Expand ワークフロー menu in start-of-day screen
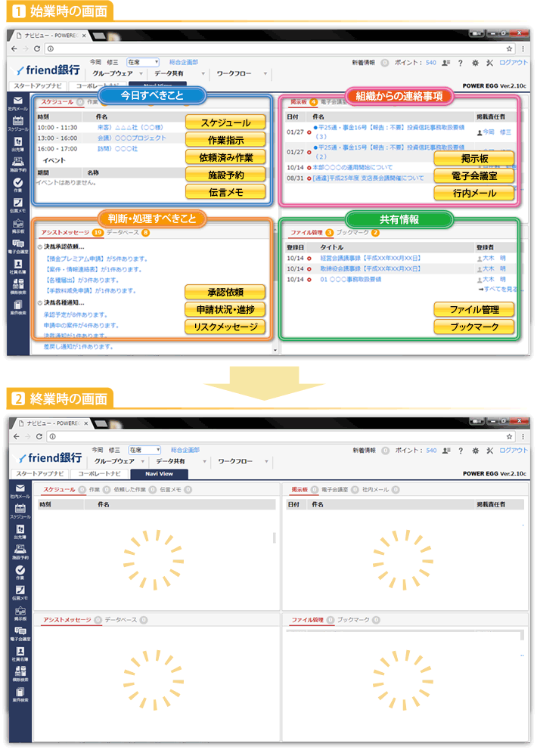The width and height of the screenshot is (537, 756). click(x=239, y=73)
